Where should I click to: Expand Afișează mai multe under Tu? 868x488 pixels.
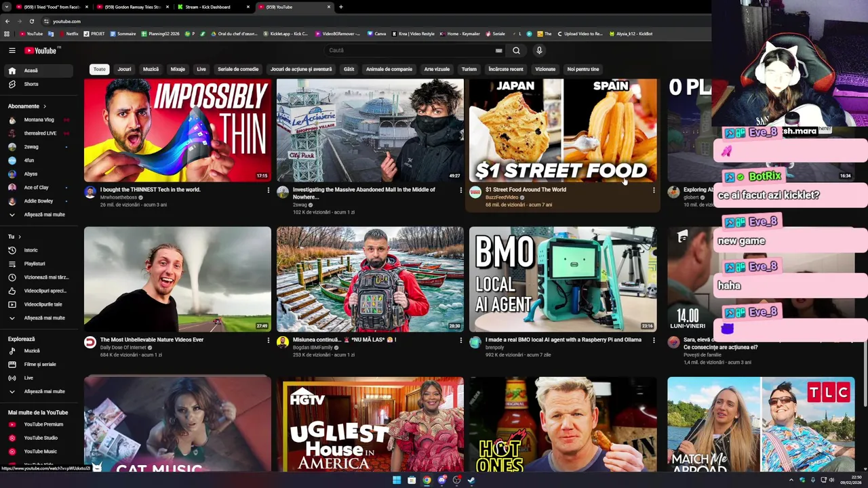(39, 318)
